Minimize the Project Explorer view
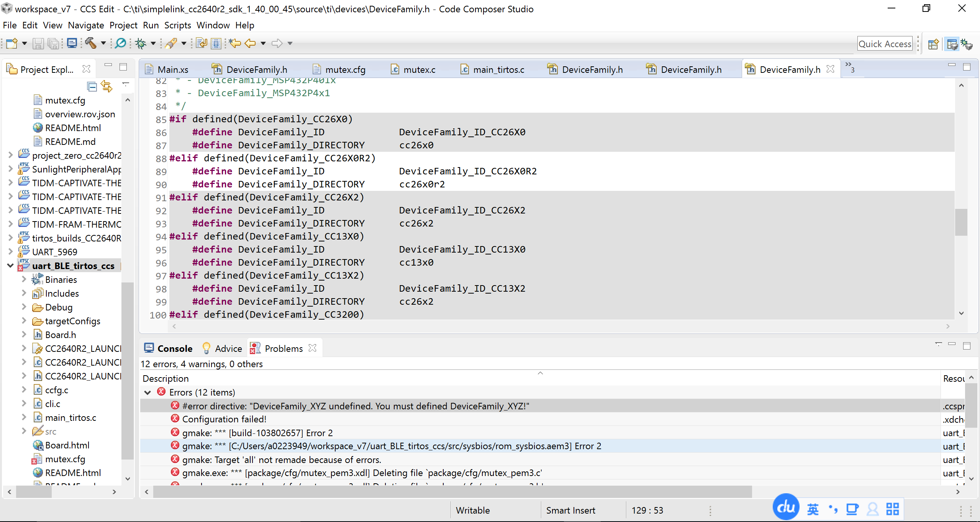 click(x=108, y=66)
